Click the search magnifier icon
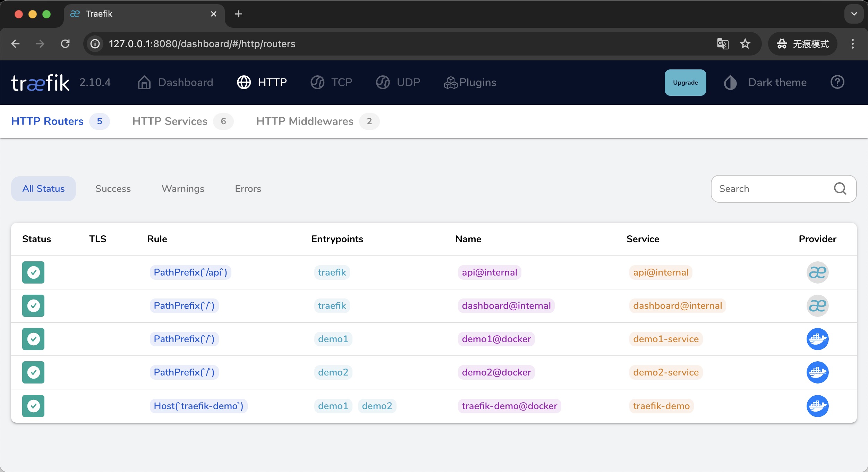 [x=840, y=188]
